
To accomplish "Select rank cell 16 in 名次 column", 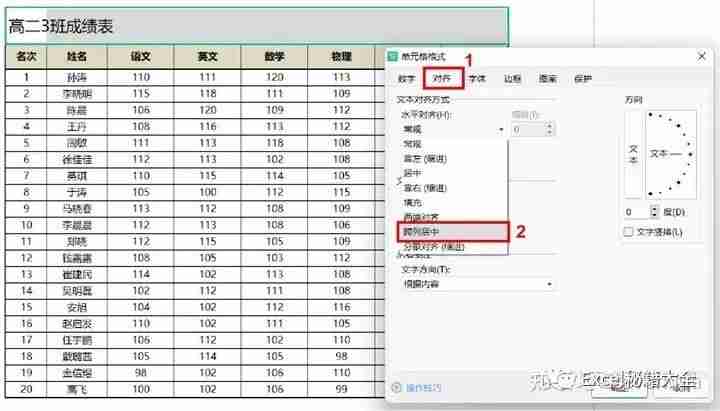I will click(x=26, y=324).
